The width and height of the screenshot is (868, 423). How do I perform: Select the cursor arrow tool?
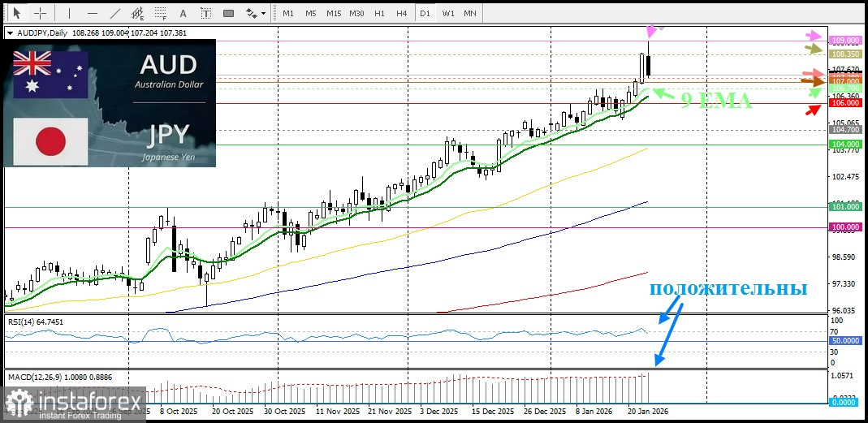pyautogui.click(x=16, y=13)
